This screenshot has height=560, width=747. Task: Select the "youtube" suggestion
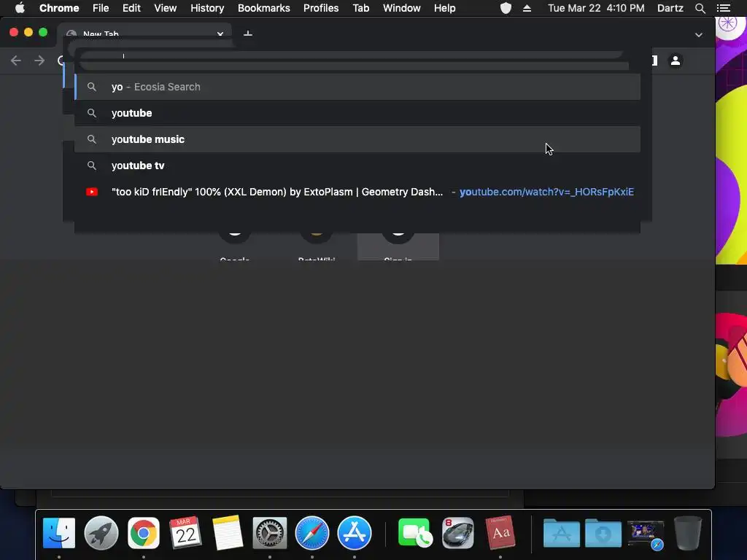pos(357,113)
